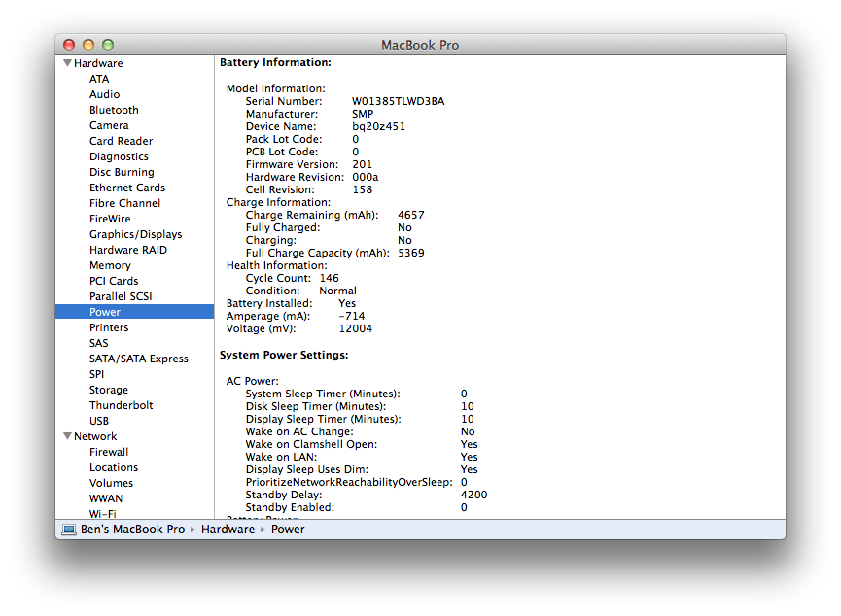Open SATA/SATA Express entry
Viewport: 841px width, 616px height.
[139, 359]
